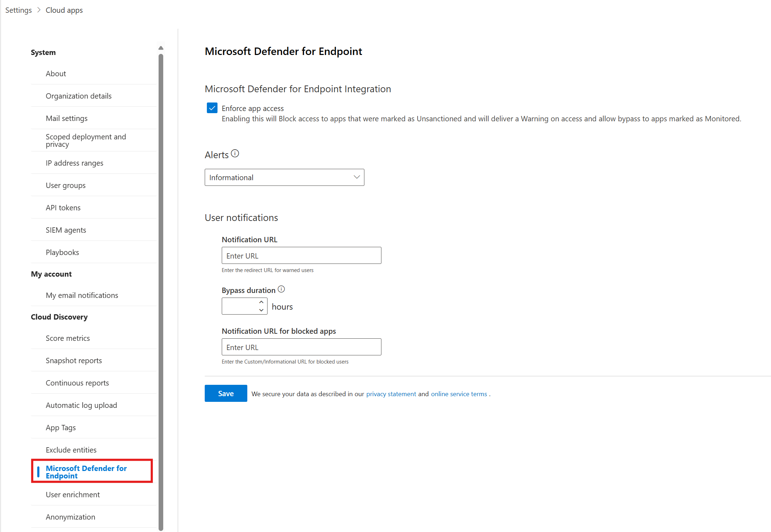This screenshot has width=771, height=532.
Task: Click Cloud apps in the breadcrumb
Action: click(x=64, y=10)
